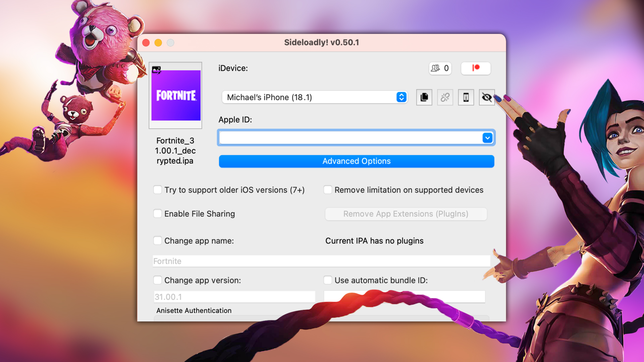Enable Change app version checkbox

click(158, 280)
